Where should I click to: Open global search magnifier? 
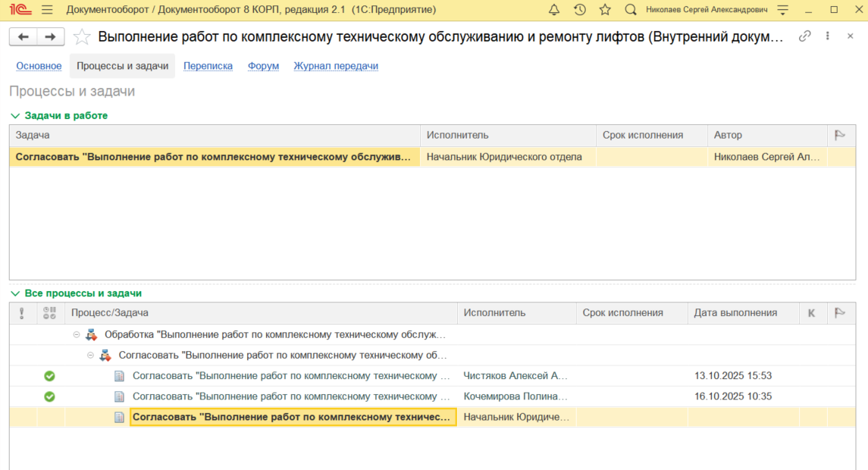pos(630,10)
